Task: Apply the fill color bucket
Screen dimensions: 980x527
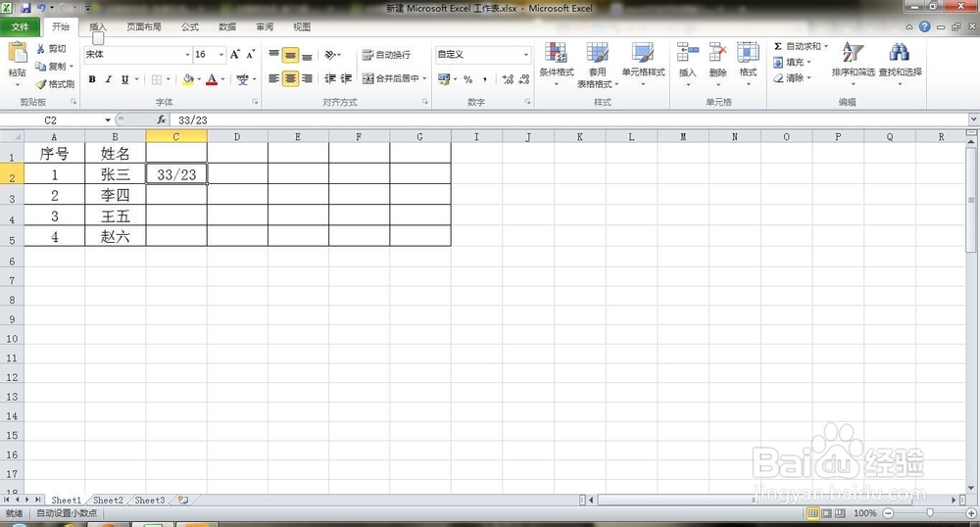Action: click(x=187, y=79)
